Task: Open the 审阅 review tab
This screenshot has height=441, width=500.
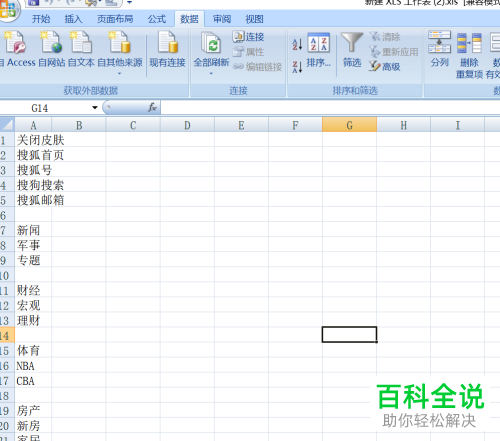Action: pyautogui.click(x=222, y=19)
